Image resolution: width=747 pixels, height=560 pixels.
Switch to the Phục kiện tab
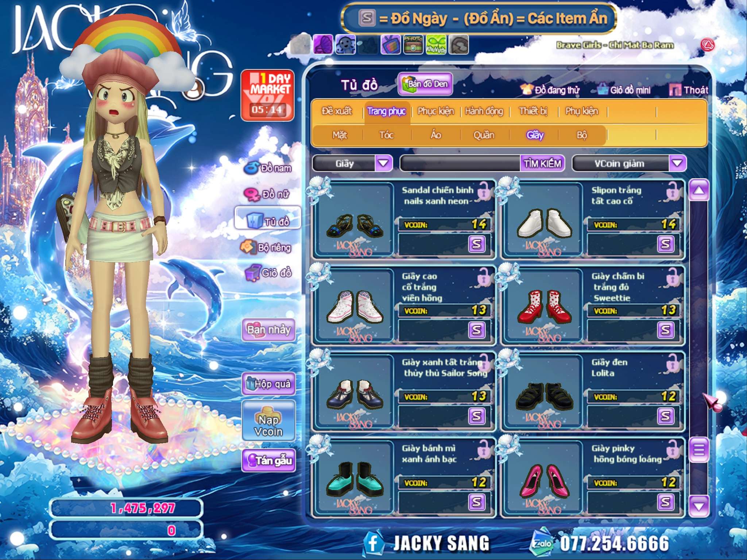point(436,111)
